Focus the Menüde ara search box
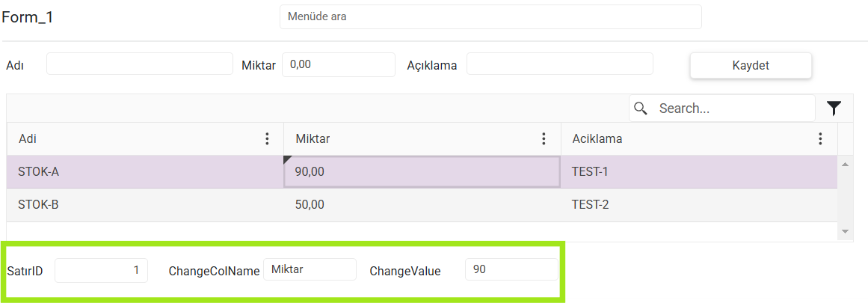 490,16
